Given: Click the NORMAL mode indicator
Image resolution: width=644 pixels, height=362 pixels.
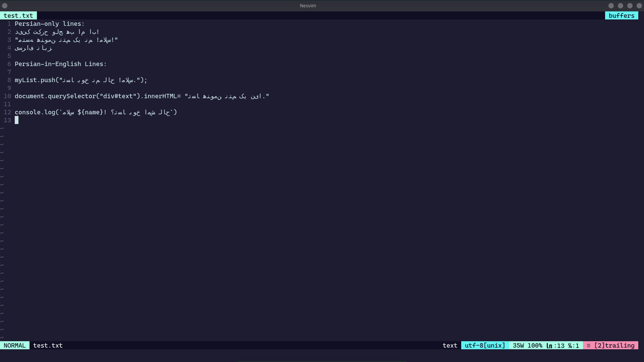Looking at the screenshot, I should [15, 345].
